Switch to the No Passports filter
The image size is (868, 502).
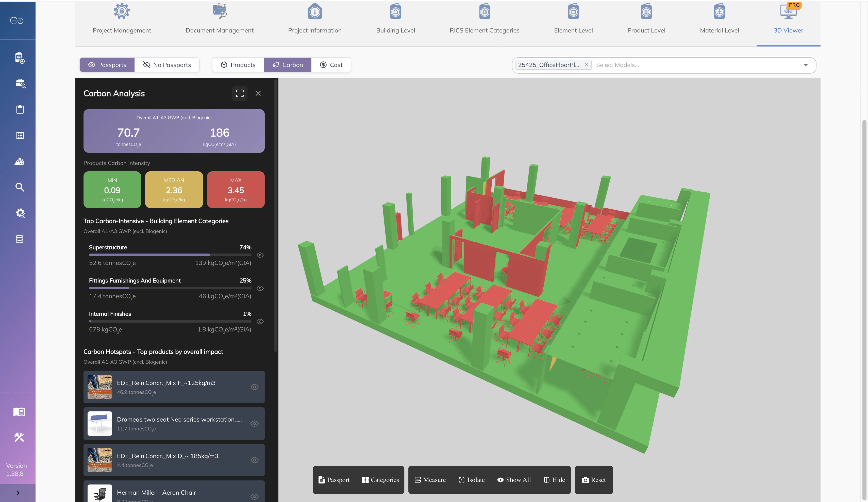(x=167, y=64)
